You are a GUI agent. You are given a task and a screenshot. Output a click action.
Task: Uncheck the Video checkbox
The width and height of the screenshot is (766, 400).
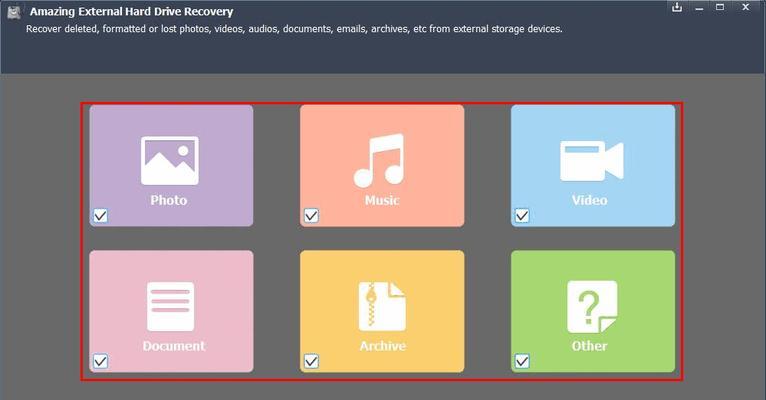coord(522,215)
